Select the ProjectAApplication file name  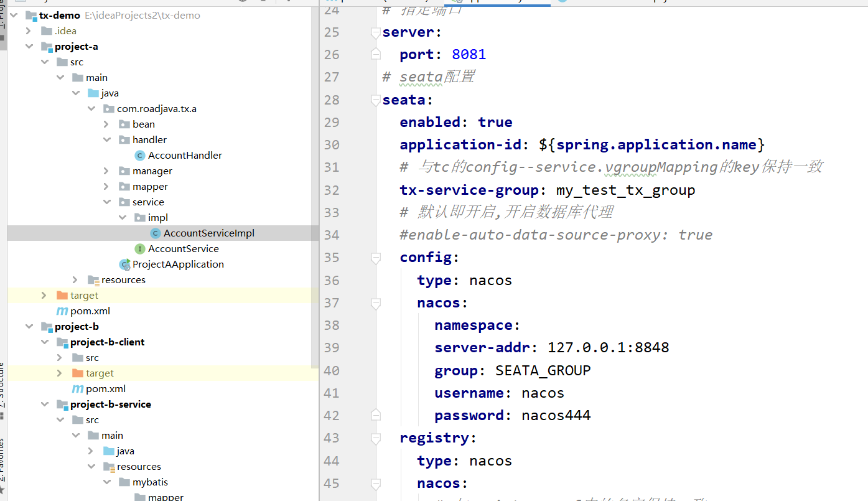point(178,264)
